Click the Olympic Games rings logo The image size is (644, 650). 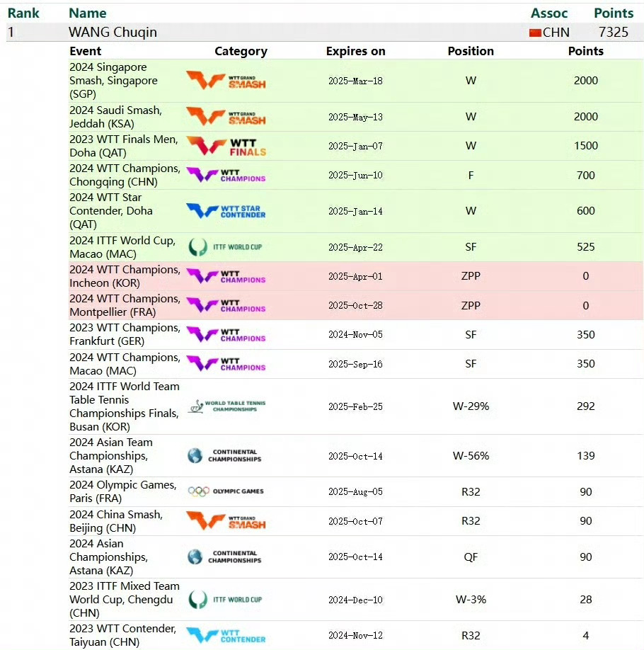[x=226, y=491]
